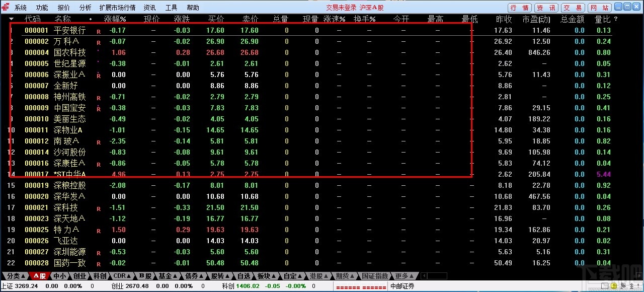Click the yellow status bar icon
This screenshot has height=292, width=644.
point(614,286)
